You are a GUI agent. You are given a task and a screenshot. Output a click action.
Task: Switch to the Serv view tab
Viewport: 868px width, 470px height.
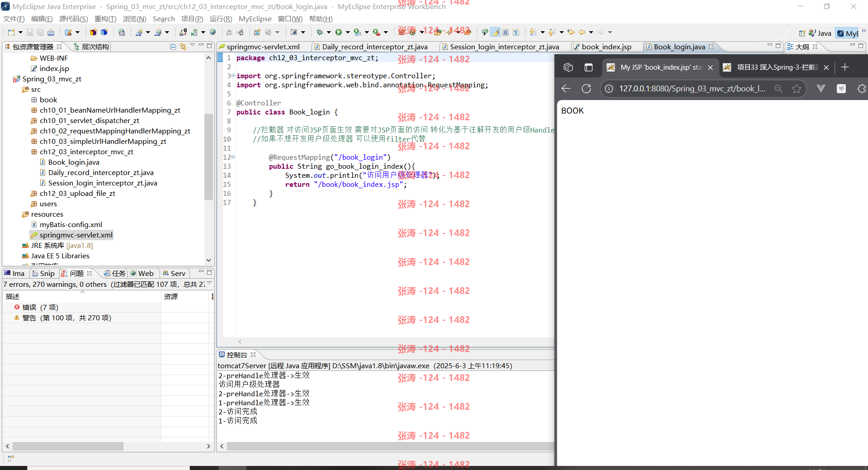175,273
